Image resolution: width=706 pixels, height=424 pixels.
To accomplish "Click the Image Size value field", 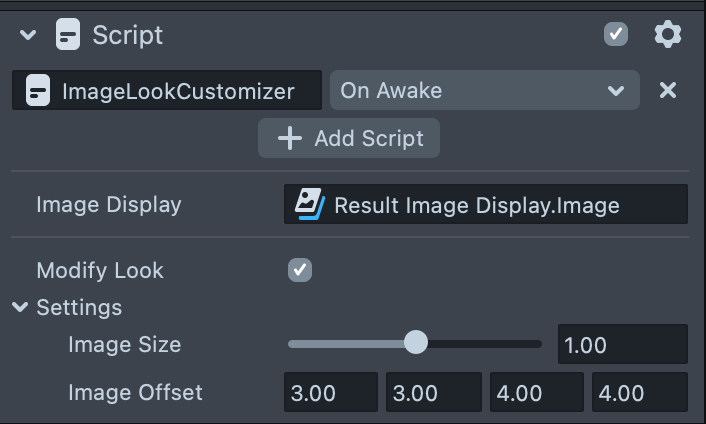I will [621, 345].
